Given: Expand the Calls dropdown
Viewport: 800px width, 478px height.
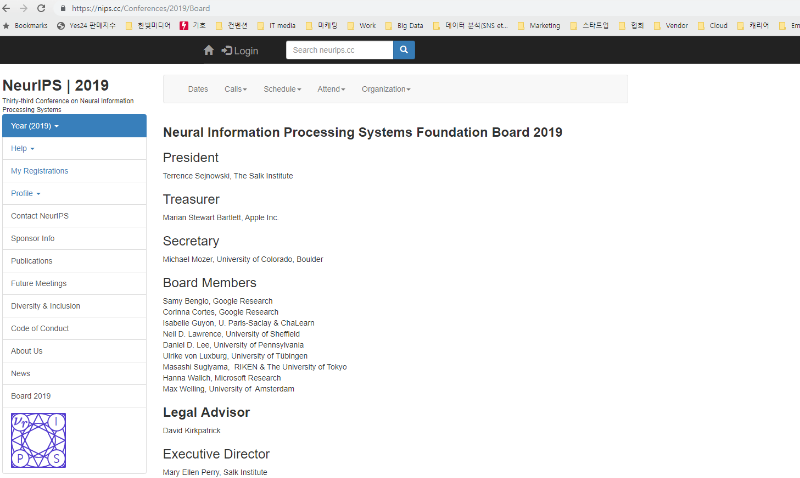Looking at the screenshot, I should point(236,89).
